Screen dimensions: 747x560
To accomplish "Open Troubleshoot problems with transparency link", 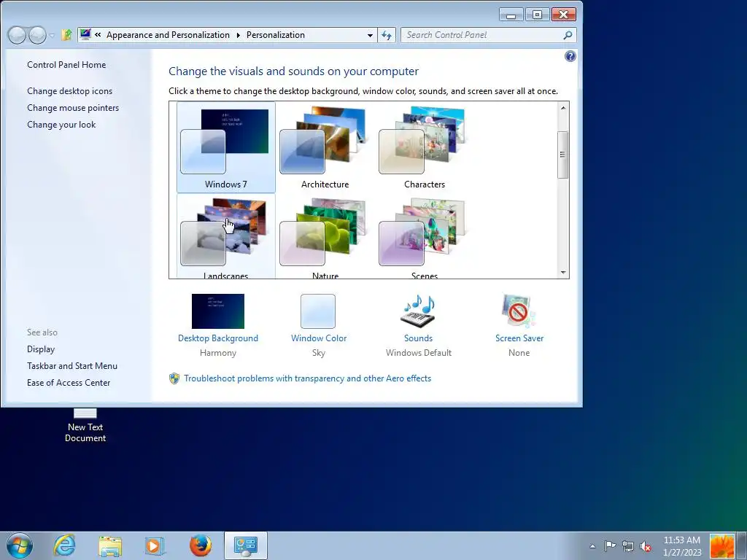I will click(x=307, y=378).
